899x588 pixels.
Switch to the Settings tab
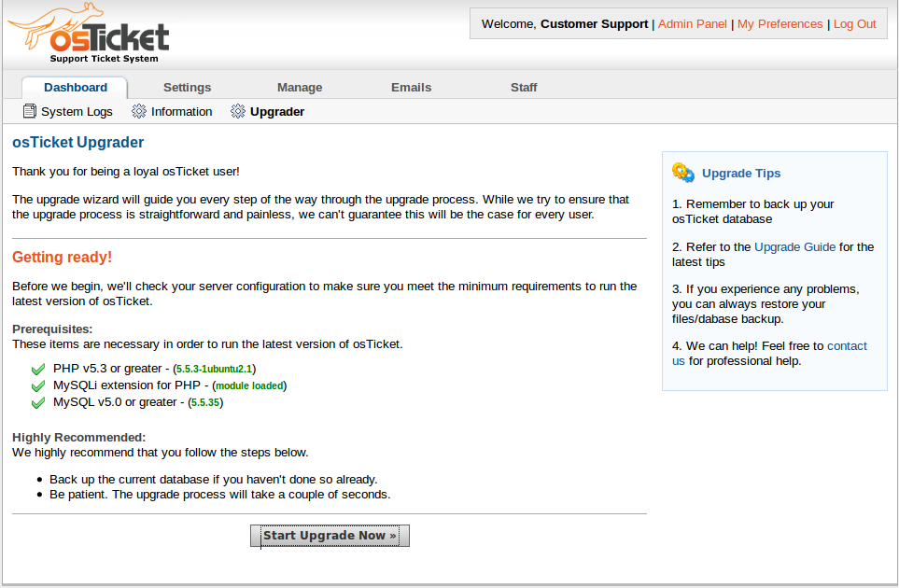coord(187,88)
